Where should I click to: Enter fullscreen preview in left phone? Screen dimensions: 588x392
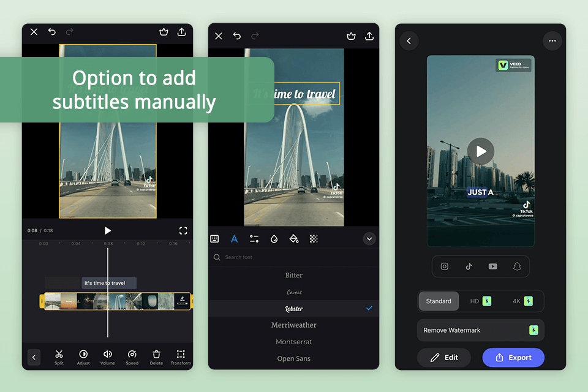183,230
